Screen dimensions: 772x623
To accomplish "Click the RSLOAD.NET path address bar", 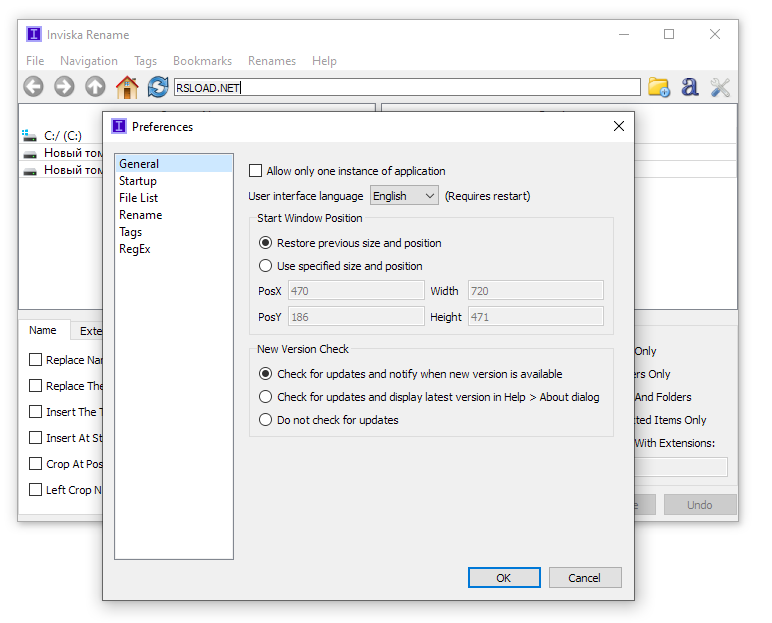I will click(x=407, y=87).
